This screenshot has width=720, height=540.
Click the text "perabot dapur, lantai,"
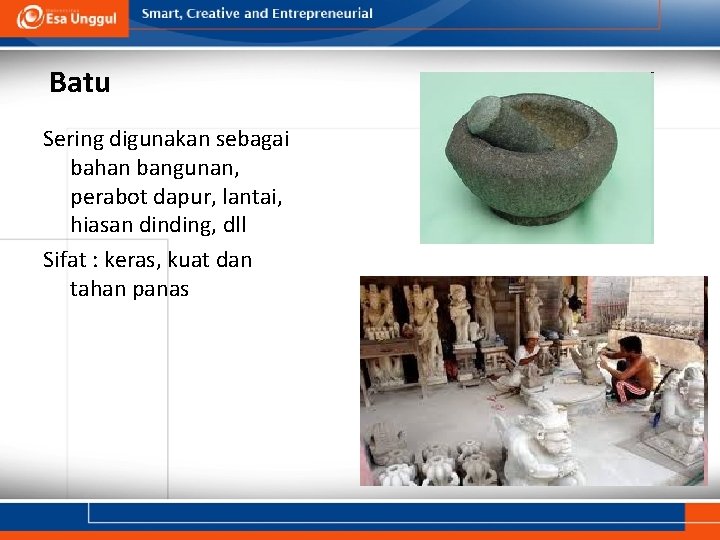point(176,197)
